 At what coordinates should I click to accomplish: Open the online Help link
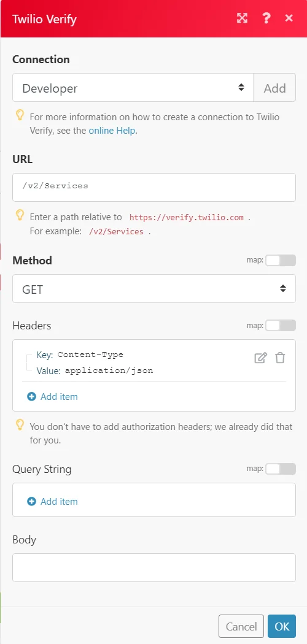click(x=112, y=131)
